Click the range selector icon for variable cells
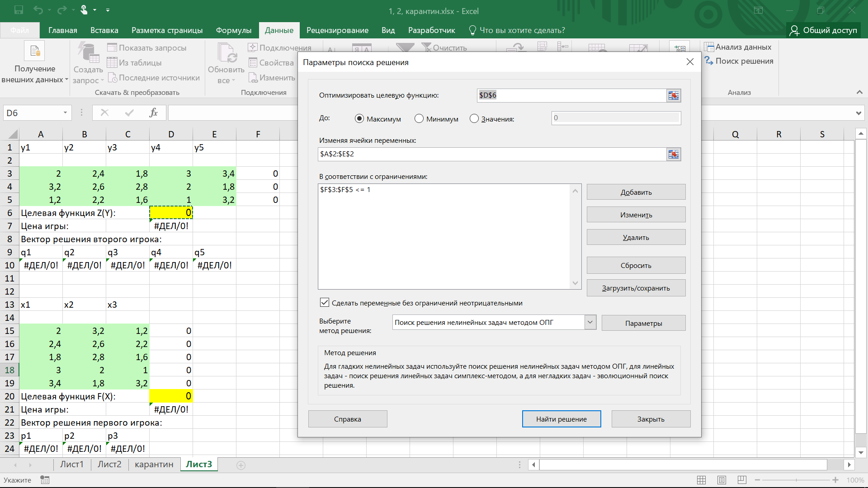Screen dimensions: 868x488 click(x=674, y=155)
